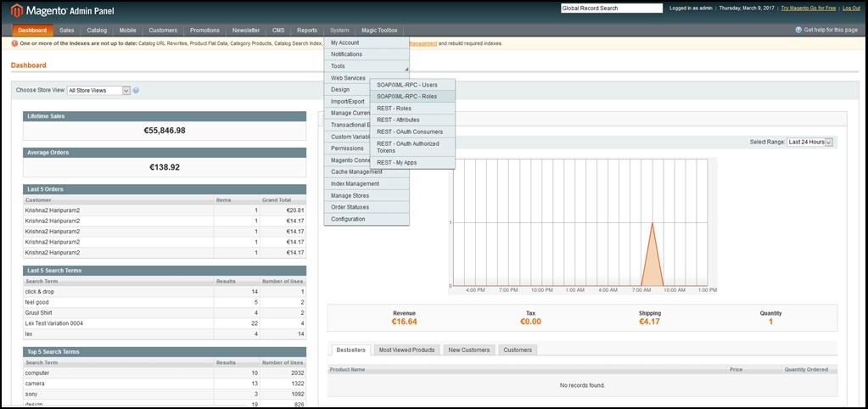Open the Magic Toolbox menu
This screenshot has width=868, height=409.
click(378, 30)
